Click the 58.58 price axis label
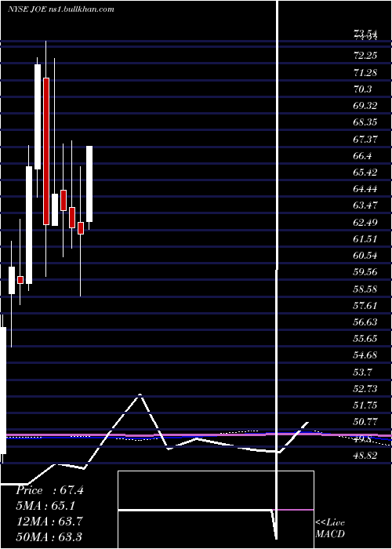 tap(365, 289)
